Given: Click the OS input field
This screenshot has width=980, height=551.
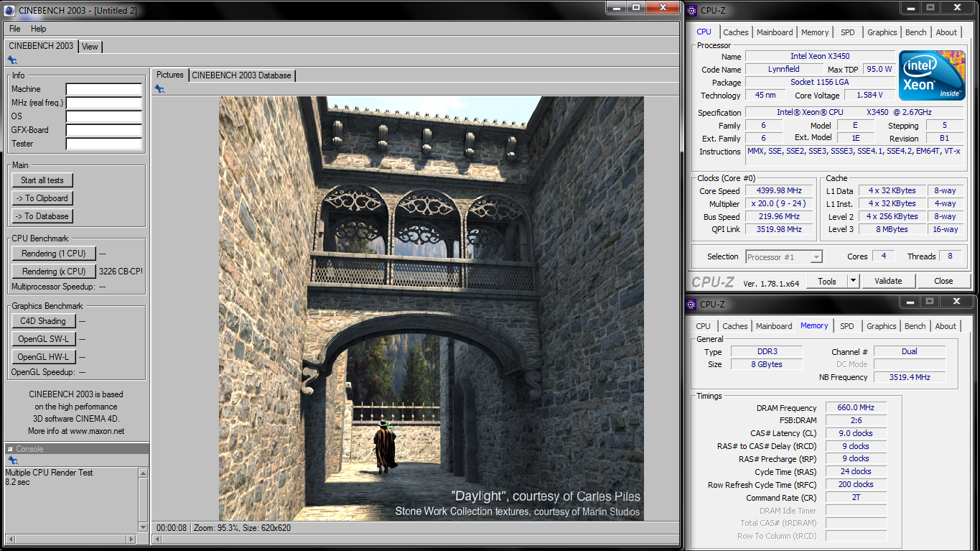Looking at the screenshot, I should pyautogui.click(x=104, y=116).
